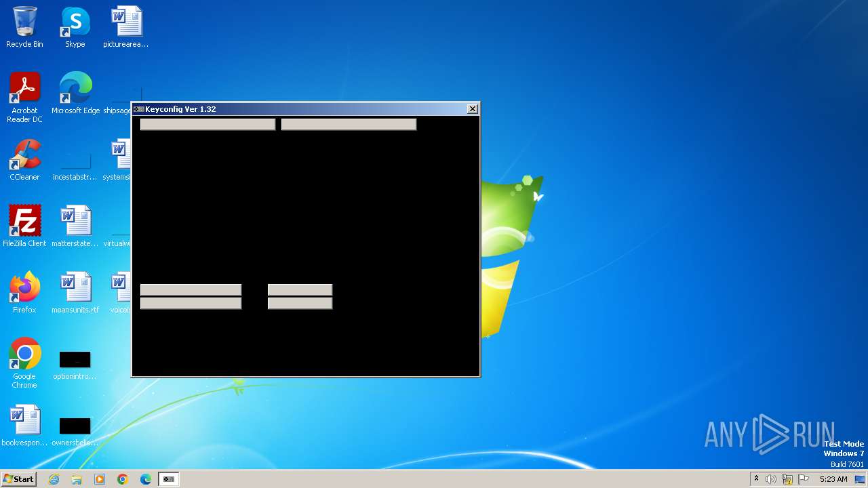868x488 pixels.
Task: Open the Start menu
Action: [x=18, y=479]
